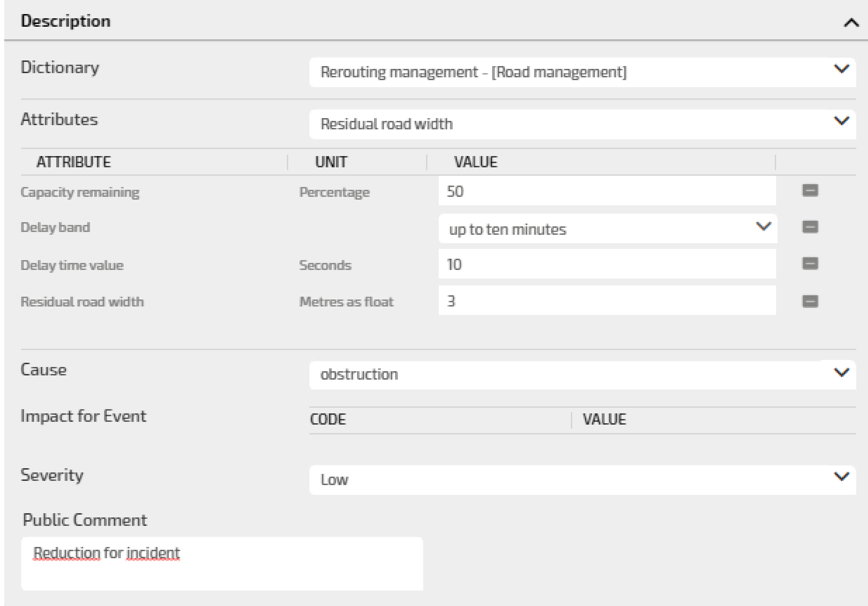Open the Dictionary dropdown
The height and width of the screenshot is (606, 868).
coord(582,72)
